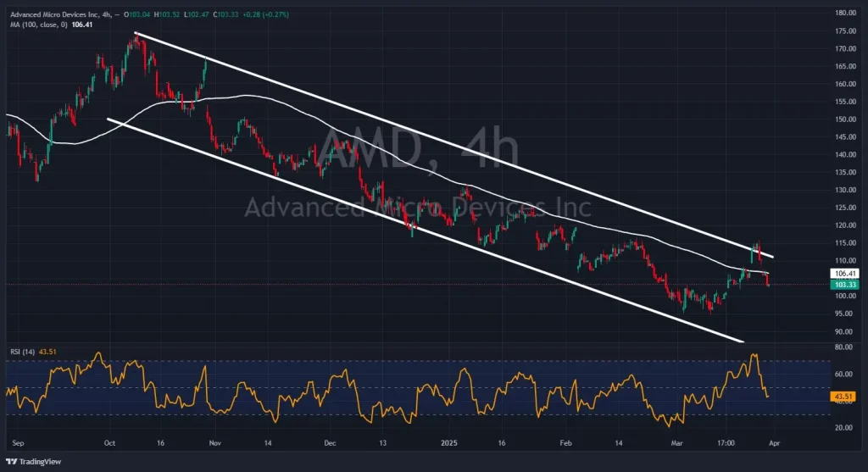This screenshot has height=472, width=868.
Task: Click the 175.00 price axis label
Action: click(845, 31)
